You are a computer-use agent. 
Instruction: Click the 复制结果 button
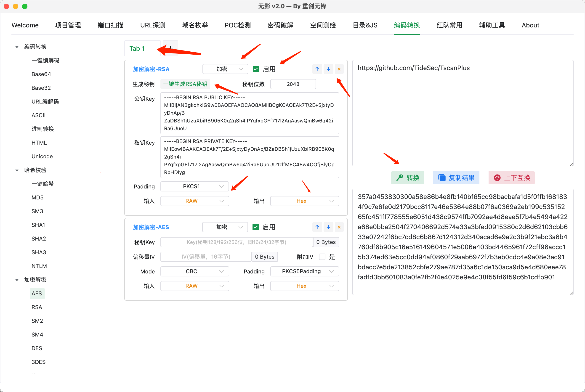pyautogui.click(x=456, y=178)
